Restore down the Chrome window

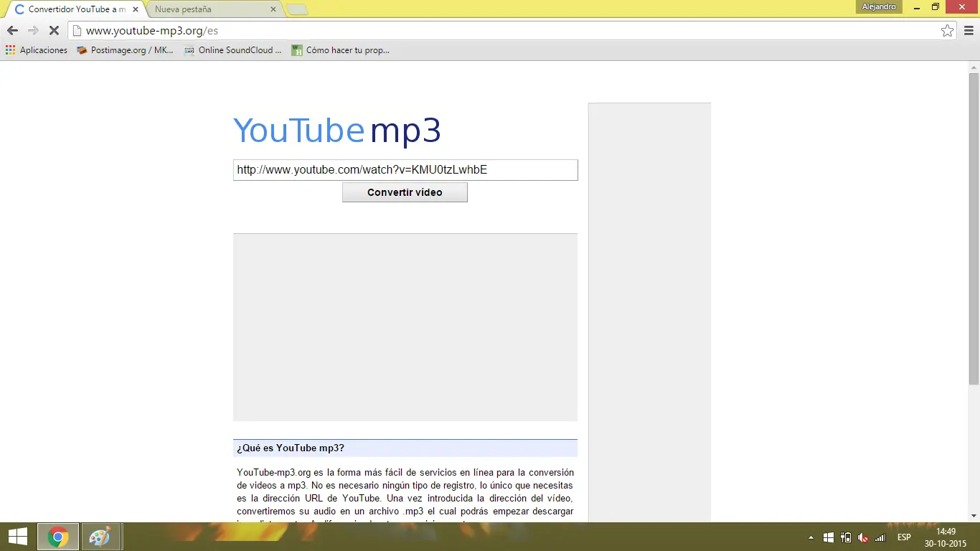pos(936,6)
